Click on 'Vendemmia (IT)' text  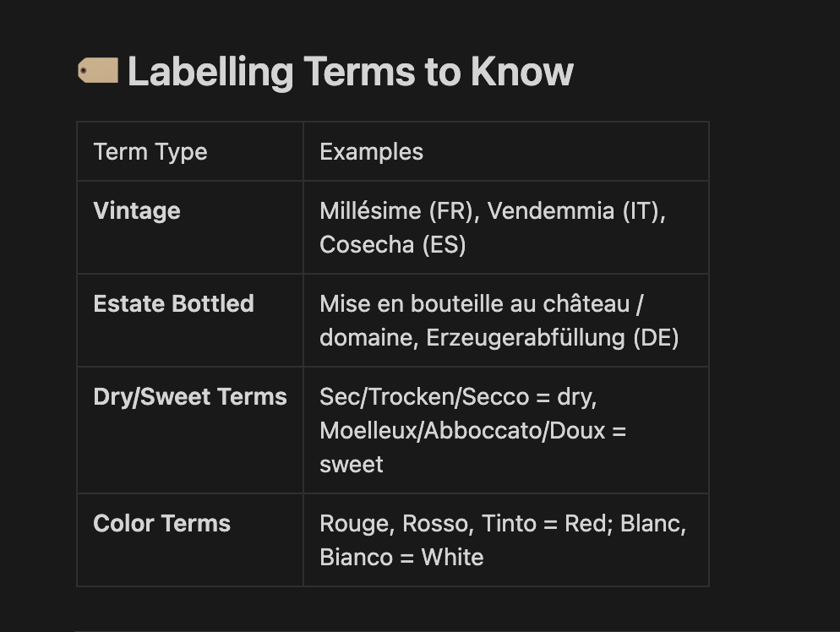pos(576,211)
